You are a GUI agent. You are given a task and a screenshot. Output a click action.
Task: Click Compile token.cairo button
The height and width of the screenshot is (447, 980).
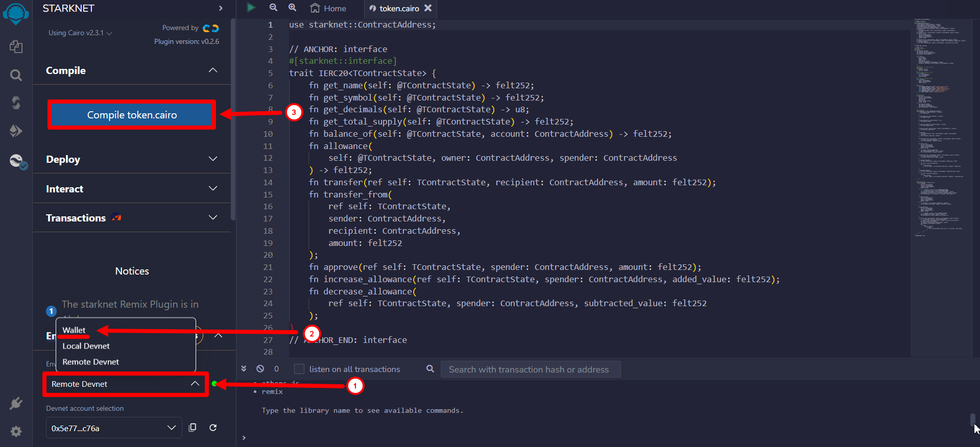point(132,115)
